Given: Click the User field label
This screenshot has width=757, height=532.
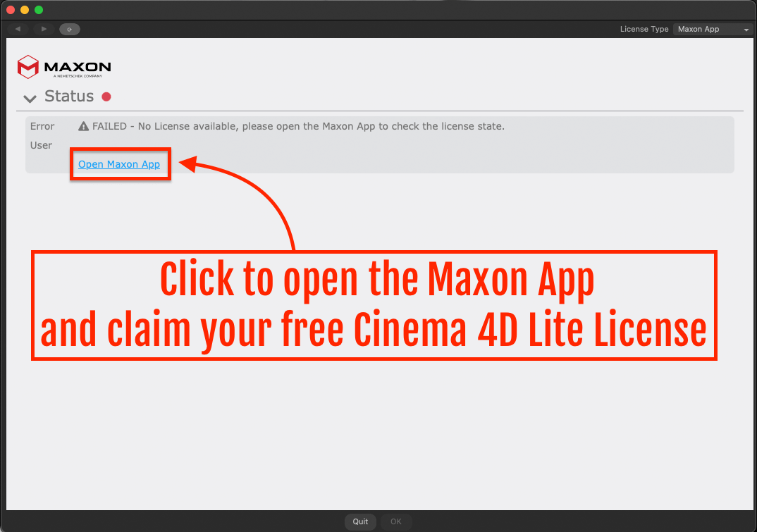Looking at the screenshot, I should tap(42, 145).
